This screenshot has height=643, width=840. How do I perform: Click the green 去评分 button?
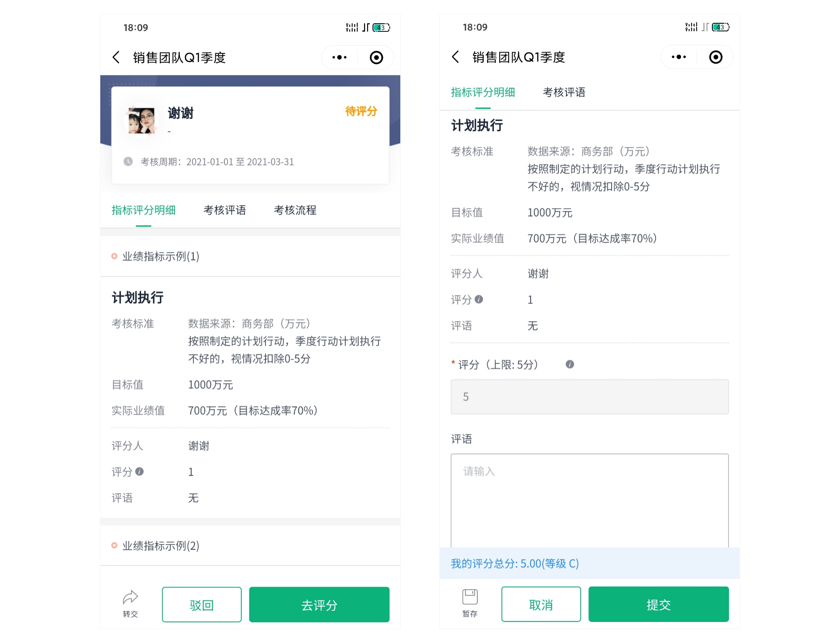319,604
